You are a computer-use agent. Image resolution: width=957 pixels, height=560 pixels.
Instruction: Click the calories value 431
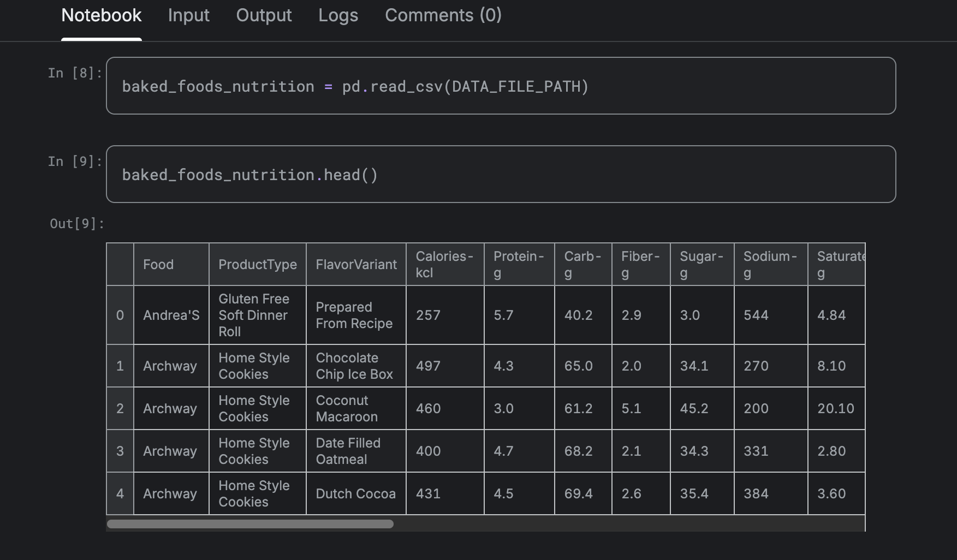tap(445, 493)
